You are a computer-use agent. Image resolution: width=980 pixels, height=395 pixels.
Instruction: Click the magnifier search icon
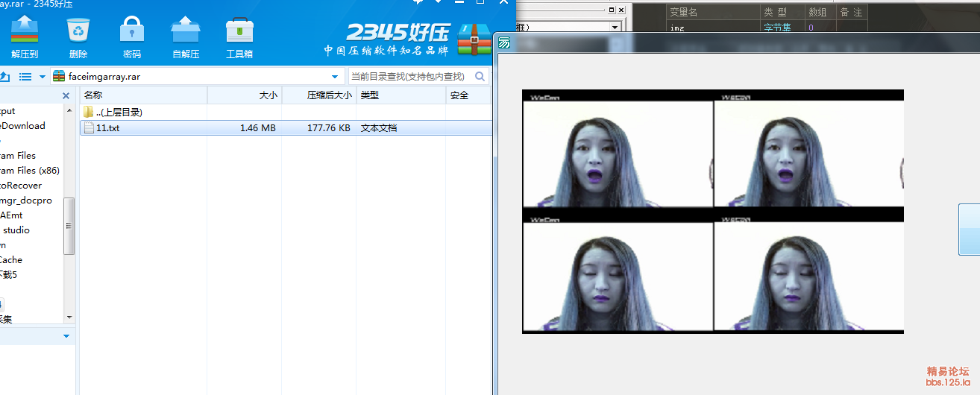[480, 76]
